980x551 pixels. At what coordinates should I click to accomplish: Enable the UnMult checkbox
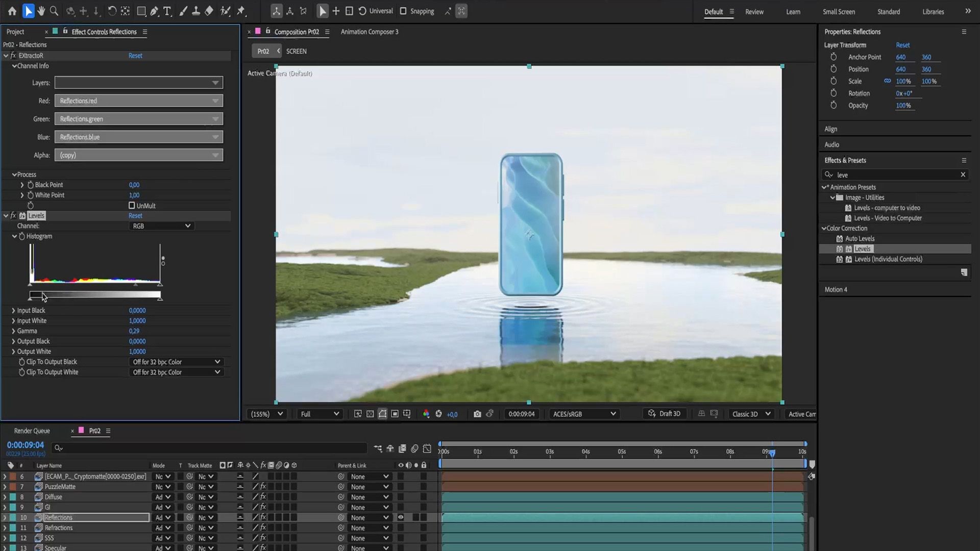click(132, 206)
